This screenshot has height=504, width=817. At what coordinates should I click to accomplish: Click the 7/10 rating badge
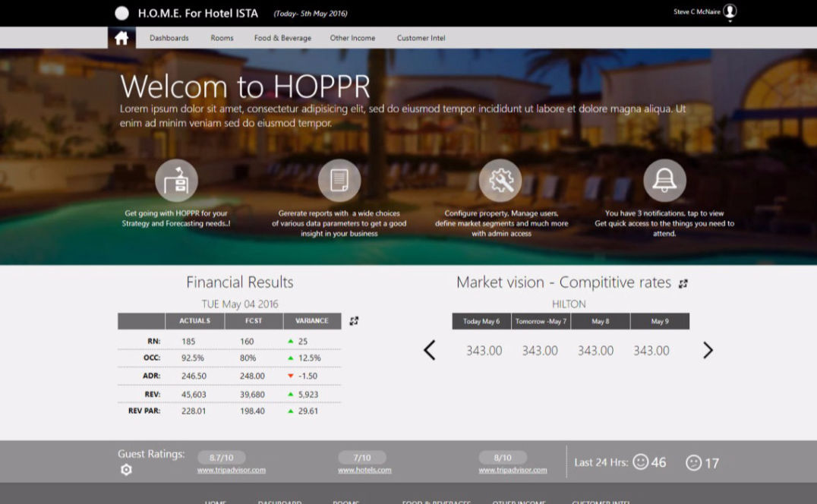pos(362,458)
